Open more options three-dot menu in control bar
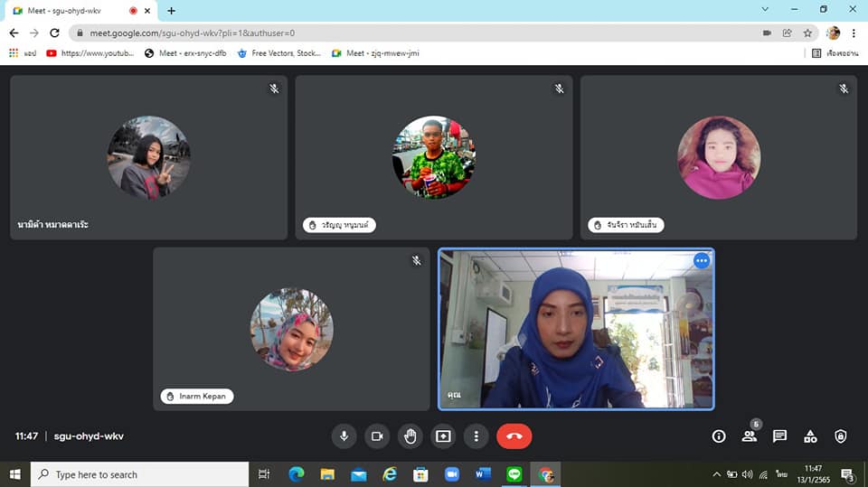Image resolution: width=868 pixels, height=487 pixels. [476, 436]
